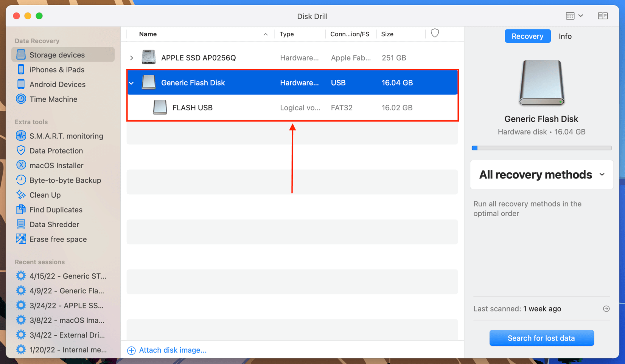Open the All recovery methods dropdown
This screenshot has height=364, width=625.
(541, 175)
